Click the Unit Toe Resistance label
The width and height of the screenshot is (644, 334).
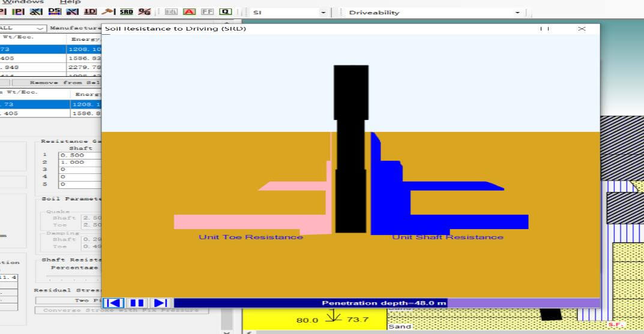tap(251, 237)
